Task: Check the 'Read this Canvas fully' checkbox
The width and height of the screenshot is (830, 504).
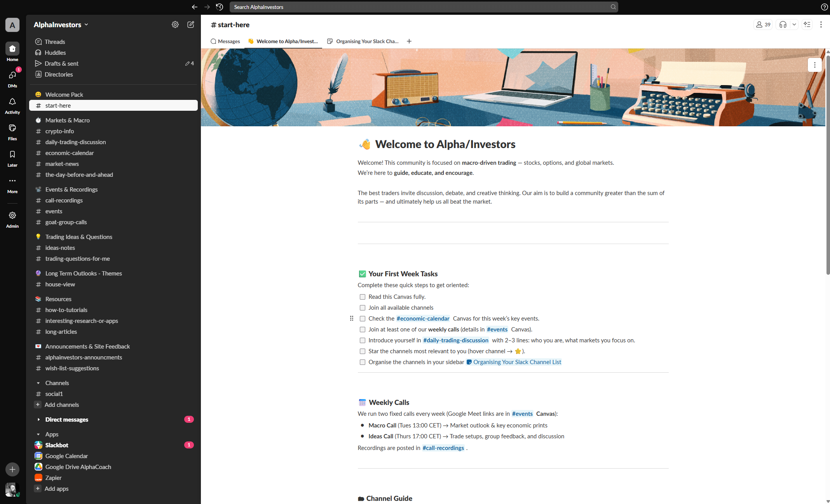Action: pyautogui.click(x=362, y=297)
